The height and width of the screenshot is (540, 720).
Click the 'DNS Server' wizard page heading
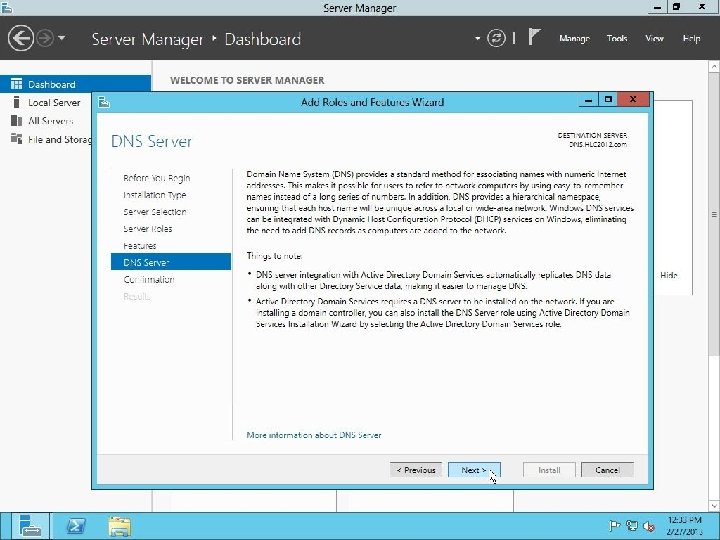pos(151,141)
